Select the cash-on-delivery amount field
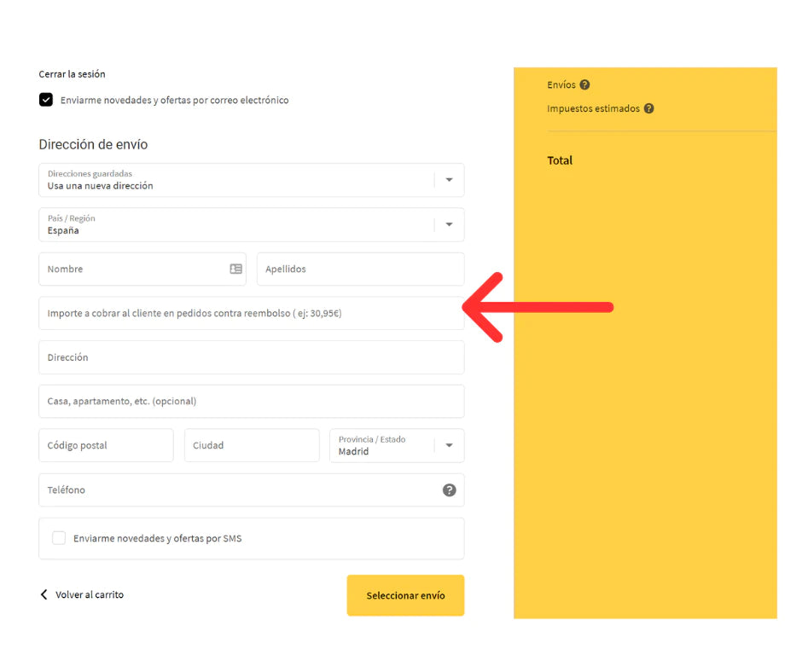Viewport: 802px width, 672px height. (251, 313)
